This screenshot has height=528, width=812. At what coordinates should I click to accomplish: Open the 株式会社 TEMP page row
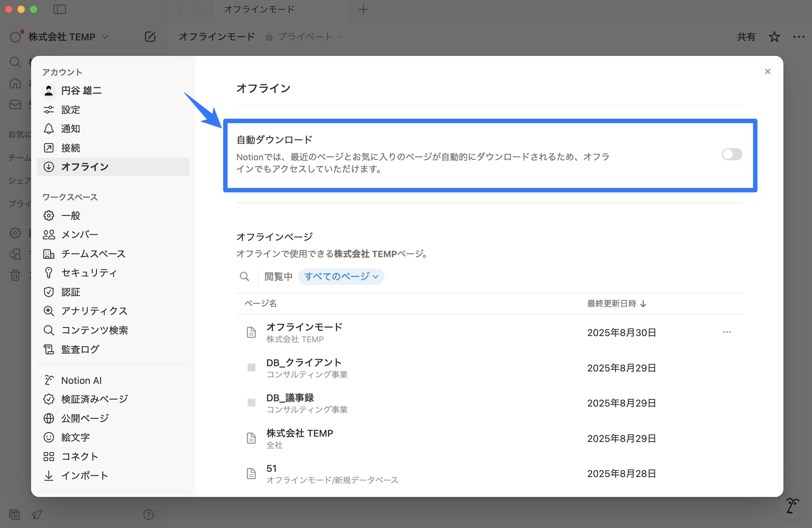click(x=489, y=438)
